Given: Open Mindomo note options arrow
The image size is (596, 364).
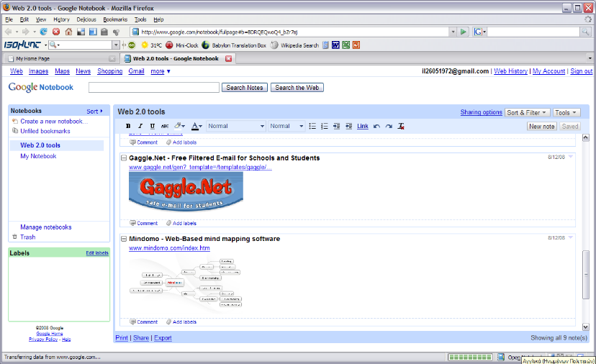Looking at the screenshot, I should (570, 237).
